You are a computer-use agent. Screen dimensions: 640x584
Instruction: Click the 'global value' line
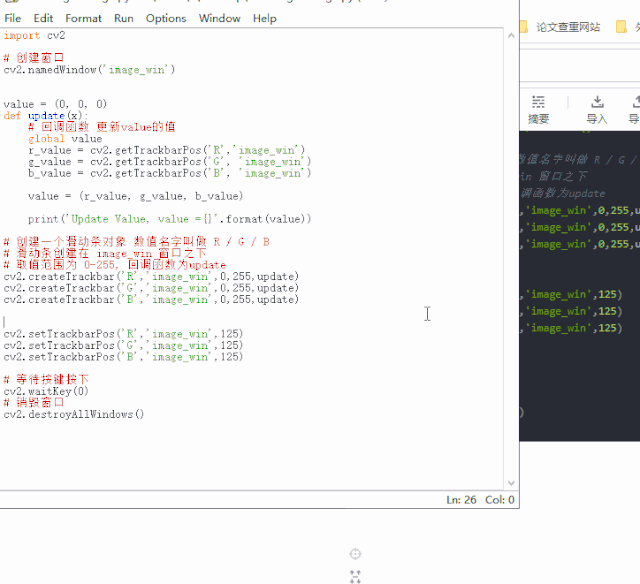tap(65, 139)
